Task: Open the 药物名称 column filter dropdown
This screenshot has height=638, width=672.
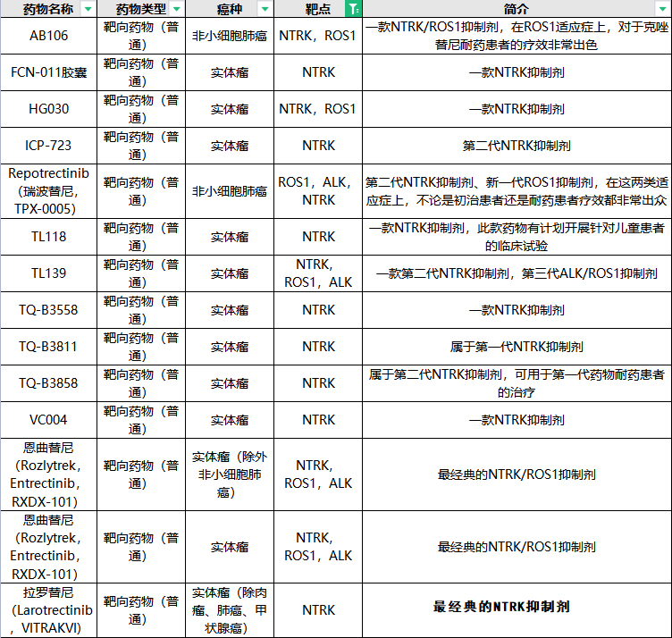Action: click(x=88, y=9)
